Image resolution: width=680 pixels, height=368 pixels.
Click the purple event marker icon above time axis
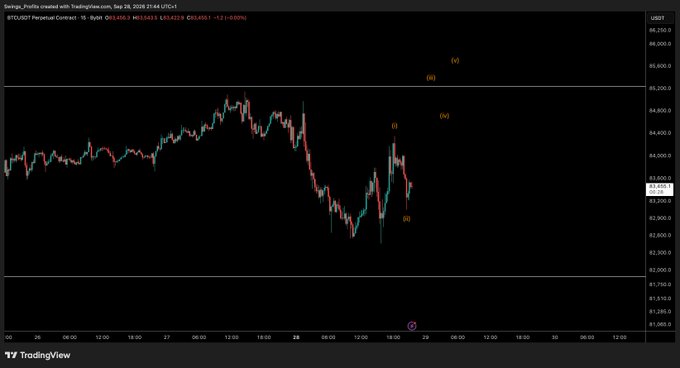[x=412, y=326]
